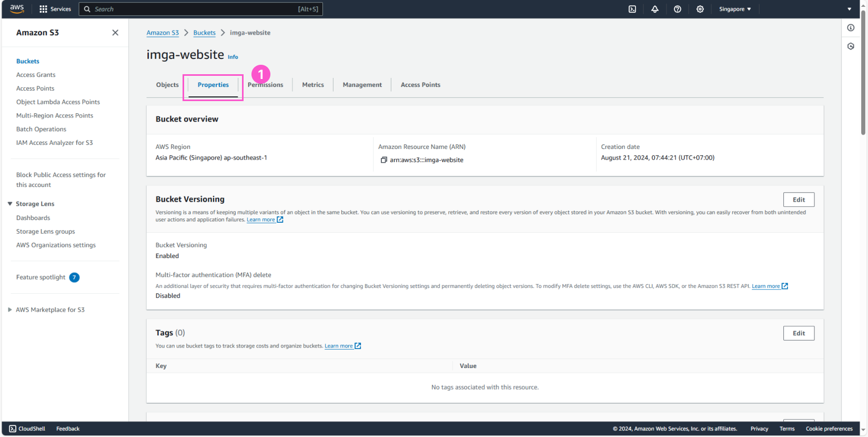The image size is (868, 437).
Task: Copy the bucket ARN with copy icon
Action: click(384, 160)
